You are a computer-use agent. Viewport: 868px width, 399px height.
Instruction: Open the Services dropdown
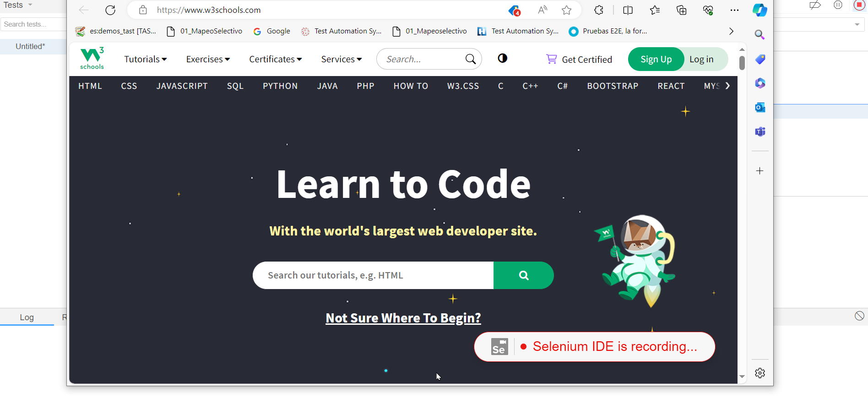tap(342, 59)
